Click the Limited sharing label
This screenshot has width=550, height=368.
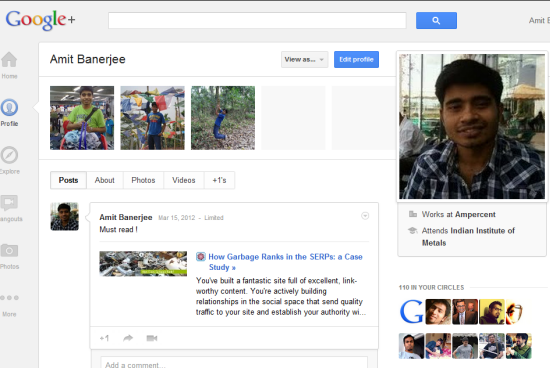[214, 218]
